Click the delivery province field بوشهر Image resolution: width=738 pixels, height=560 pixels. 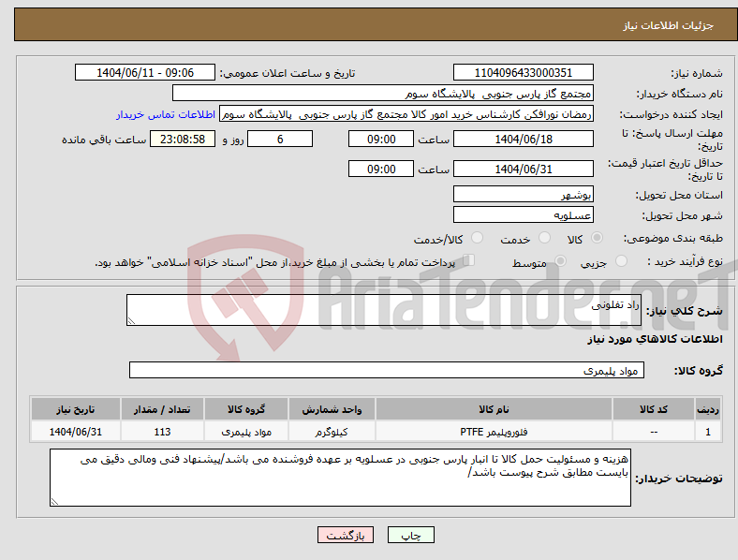[x=523, y=195]
